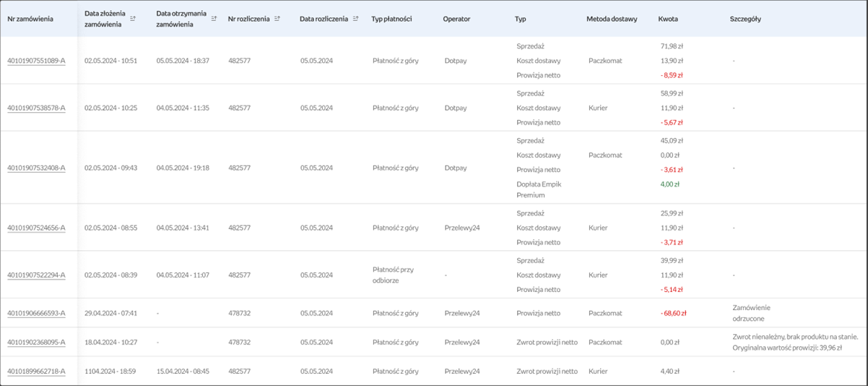Sort by Data otrzymania zamówienia icon
Viewport: 868px width, 386px height.
click(214, 19)
